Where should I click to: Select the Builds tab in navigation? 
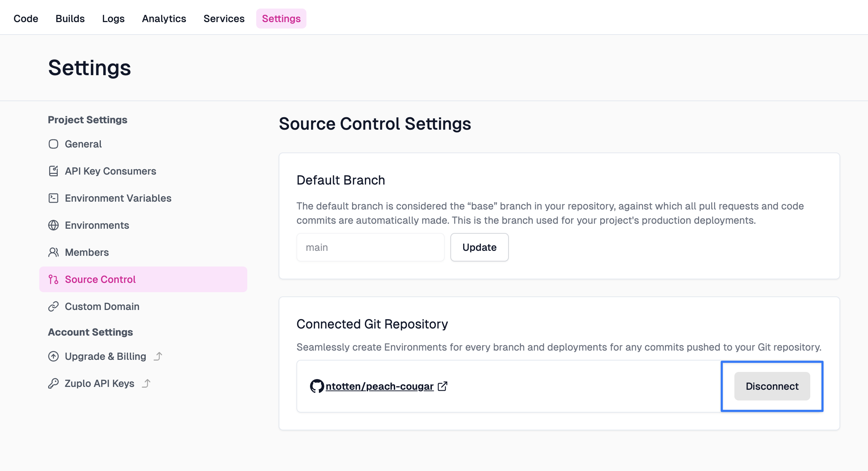point(69,18)
